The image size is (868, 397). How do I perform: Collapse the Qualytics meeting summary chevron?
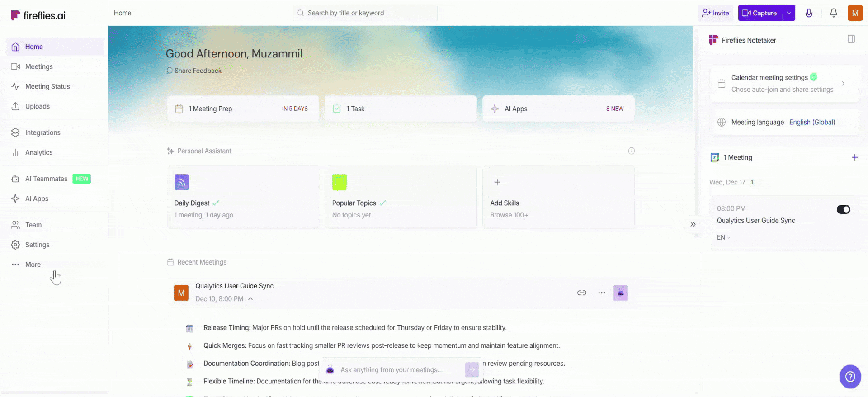click(250, 299)
